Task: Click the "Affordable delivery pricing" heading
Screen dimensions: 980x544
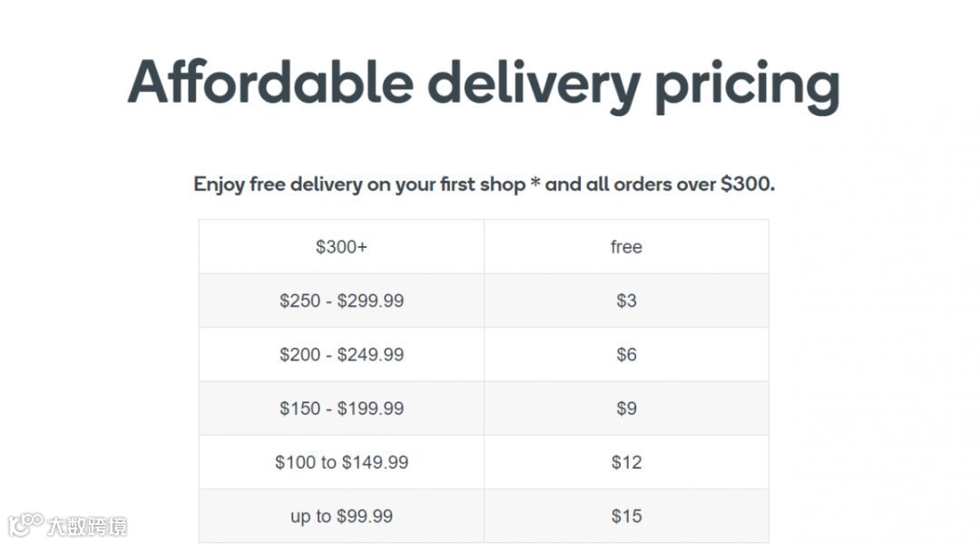Action: 483,83
